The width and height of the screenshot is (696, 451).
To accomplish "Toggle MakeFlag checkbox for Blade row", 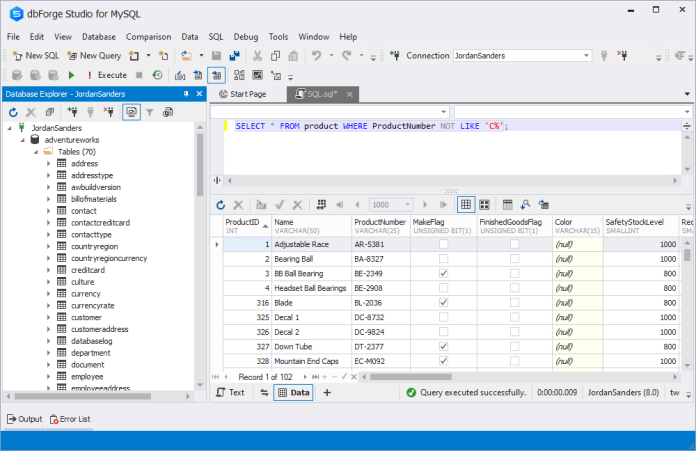I will click(443, 302).
